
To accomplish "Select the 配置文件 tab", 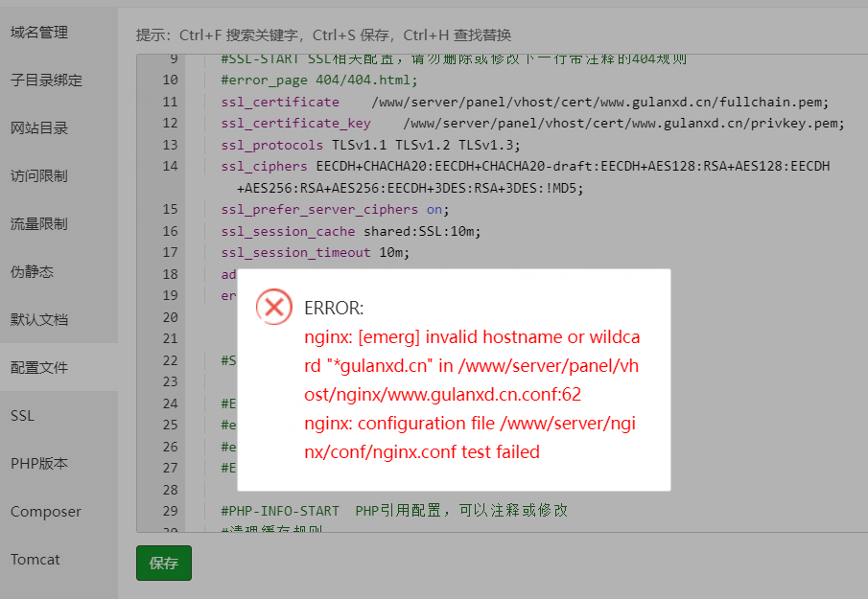I will pos(39,367).
